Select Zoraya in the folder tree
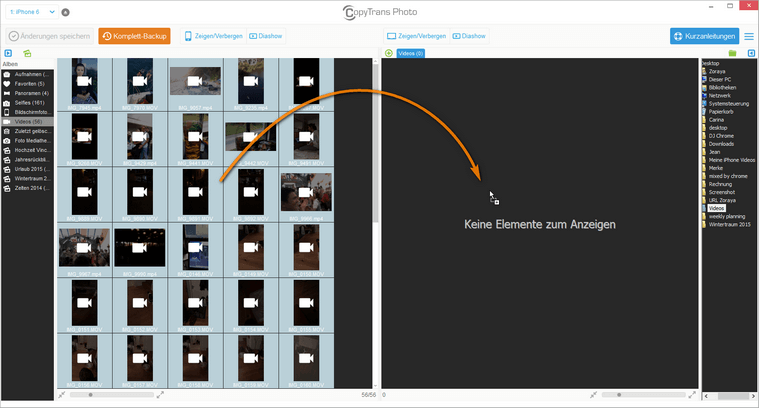The image size is (759, 408). click(x=716, y=71)
